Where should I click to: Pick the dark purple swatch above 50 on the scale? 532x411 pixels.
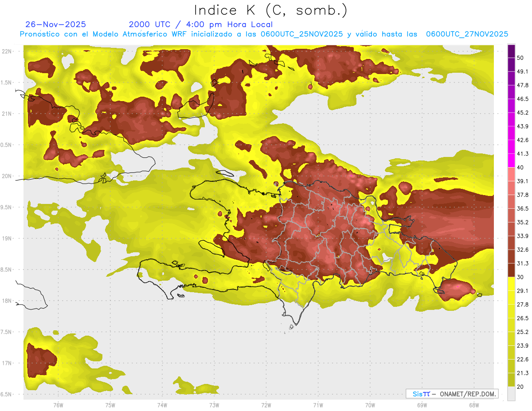(x=511, y=51)
